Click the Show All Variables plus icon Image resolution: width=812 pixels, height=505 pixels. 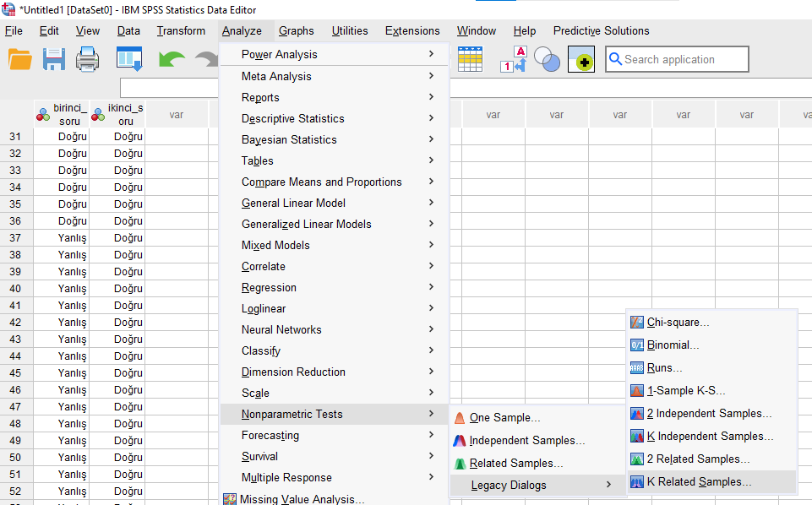(x=581, y=60)
